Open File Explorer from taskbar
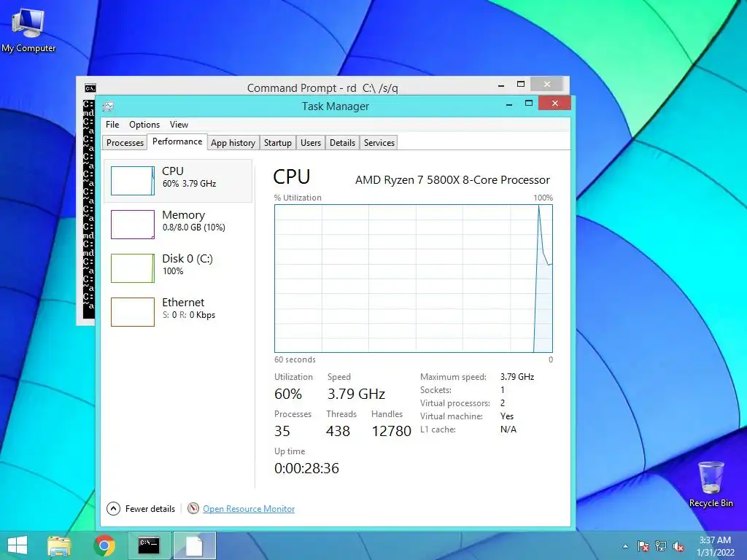 tap(59, 545)
